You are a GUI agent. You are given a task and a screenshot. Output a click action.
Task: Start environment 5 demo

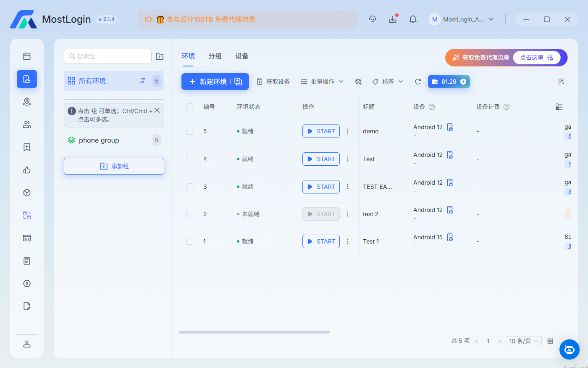(x=321, y=131)
